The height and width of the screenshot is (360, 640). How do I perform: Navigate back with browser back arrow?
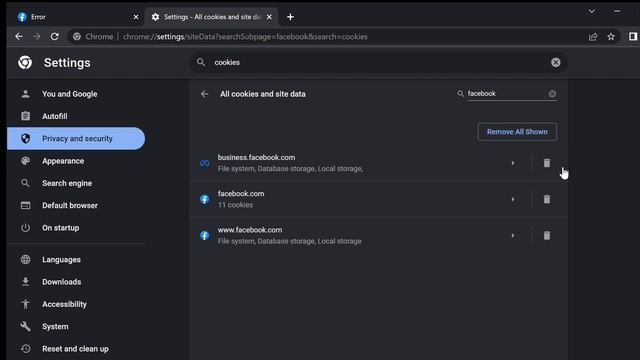pyautogui.click(x=19, y=36)
